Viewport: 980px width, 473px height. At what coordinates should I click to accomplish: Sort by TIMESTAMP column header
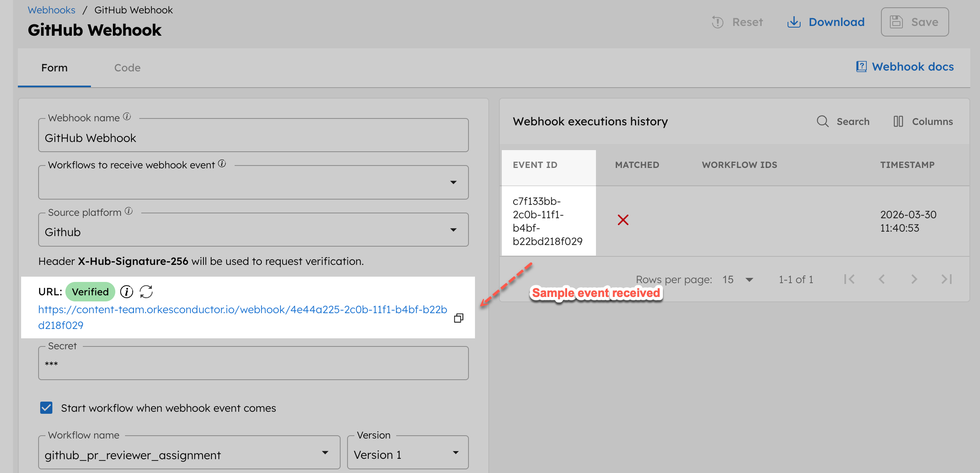point(907,165)
